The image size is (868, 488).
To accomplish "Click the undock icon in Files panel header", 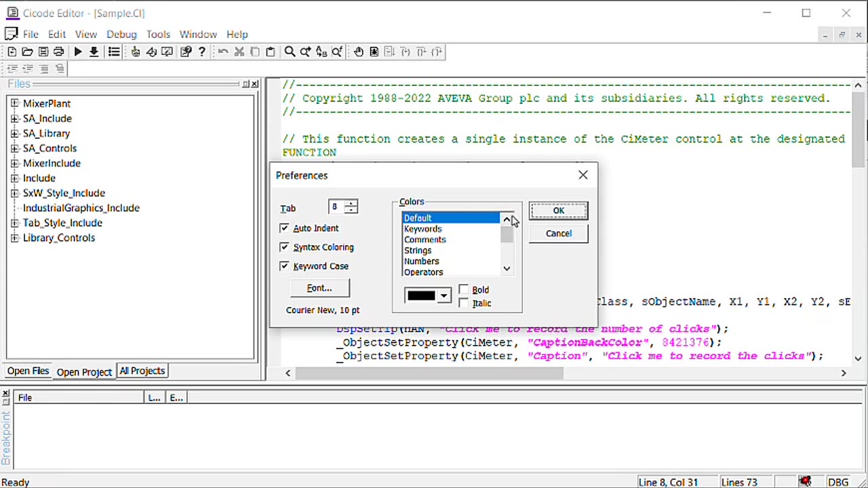I will pos(245,84).
